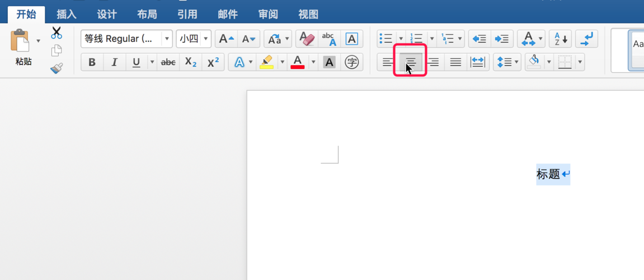Toggle subscript X₂ formatting
Viewport: 644px width, 280px height.
[191, 63]
